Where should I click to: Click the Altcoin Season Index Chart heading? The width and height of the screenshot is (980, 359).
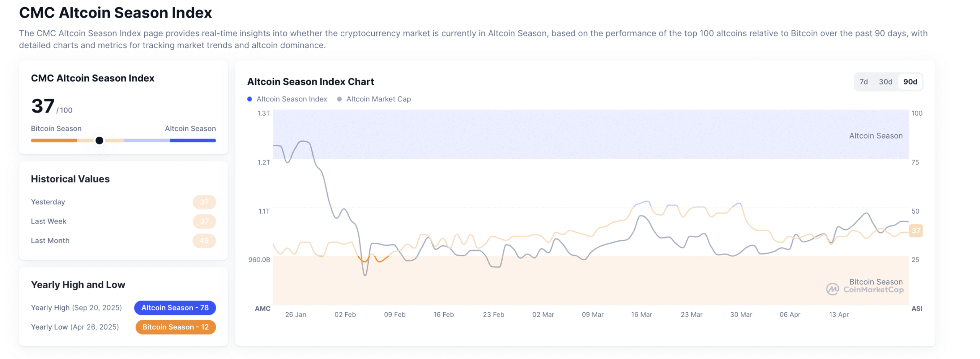pyautogui.click(x=310, y=82)
